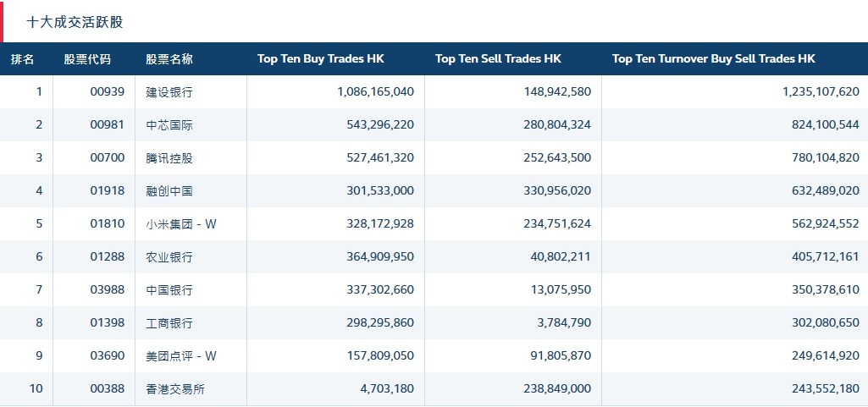
Task: Sort by Top Ten Buy Trades HK
Action: 320,59
